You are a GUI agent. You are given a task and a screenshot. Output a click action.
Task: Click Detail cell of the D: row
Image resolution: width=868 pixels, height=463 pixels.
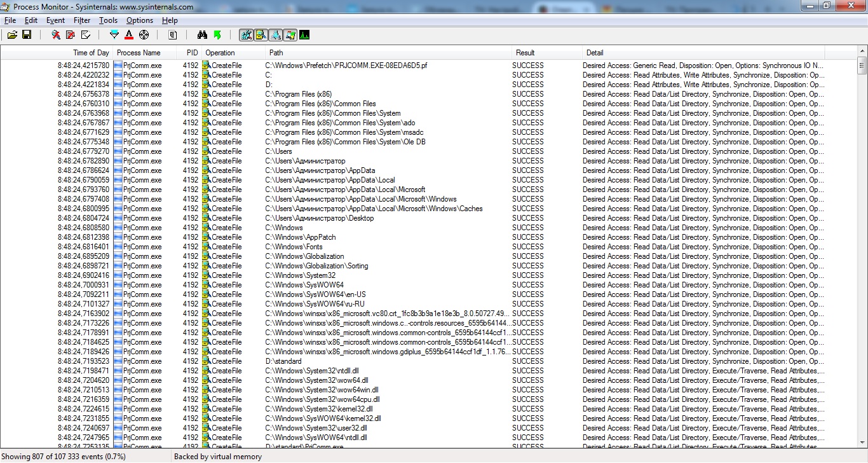click(704, 85)
